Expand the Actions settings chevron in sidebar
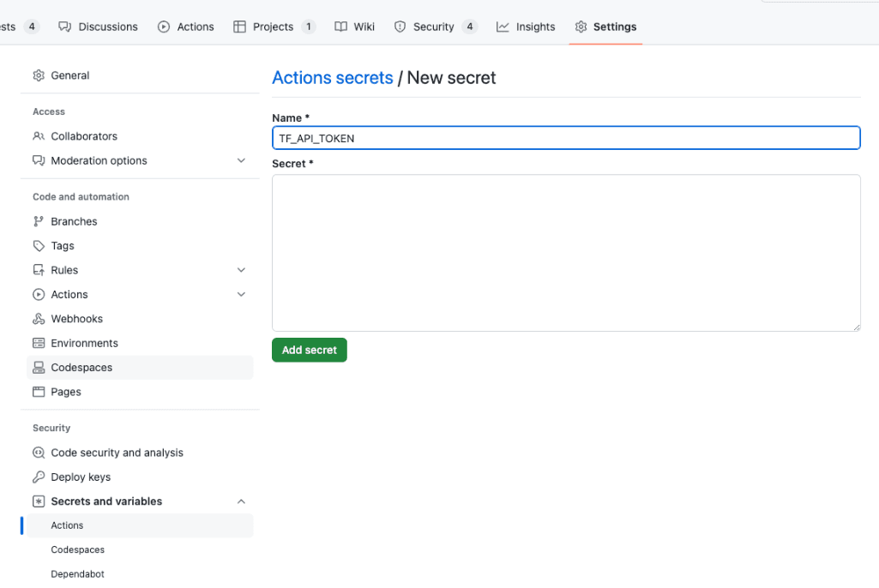The image size is (879, 588). point(241,294)
